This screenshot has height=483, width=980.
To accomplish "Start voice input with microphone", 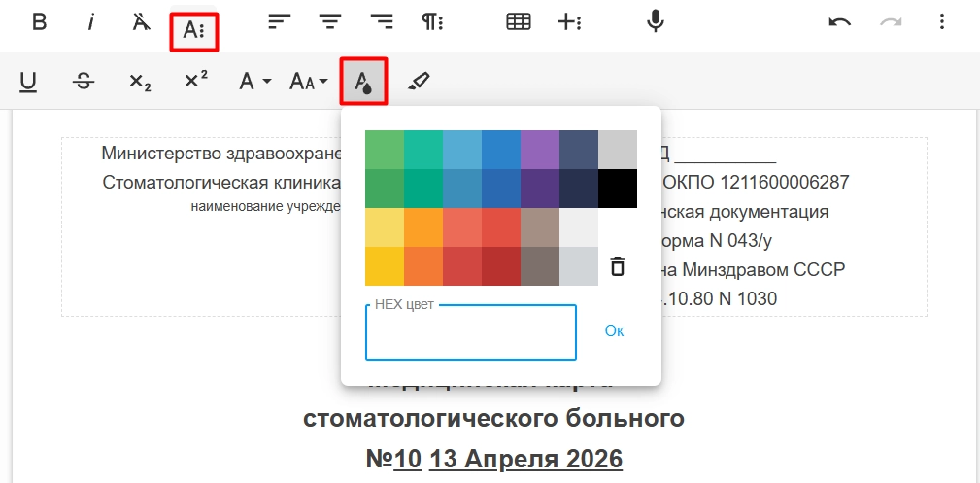I will (656, 22).
